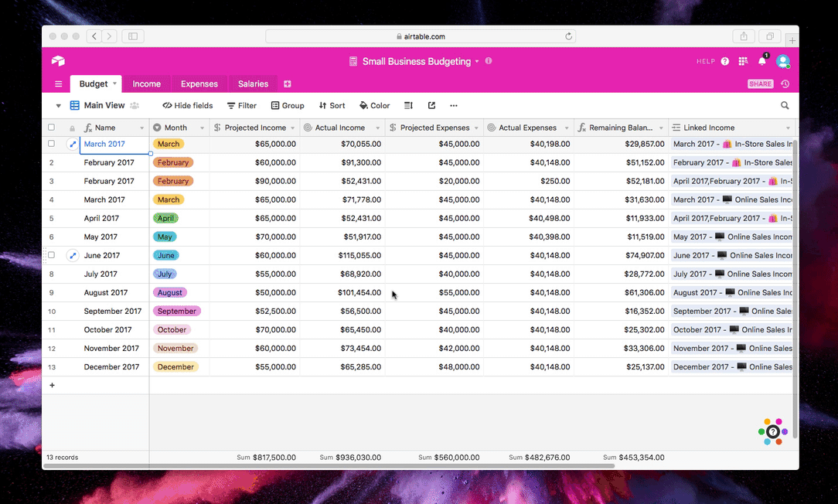Viewport: 838px width, 504px height.
Task: Open base revision history icon
Action: tap(785, 84)
